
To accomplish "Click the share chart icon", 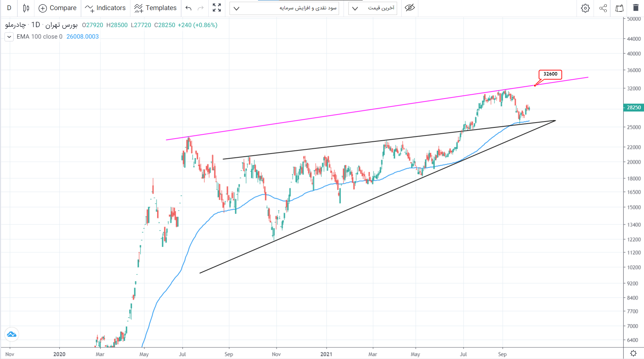I will click(603, 8).
